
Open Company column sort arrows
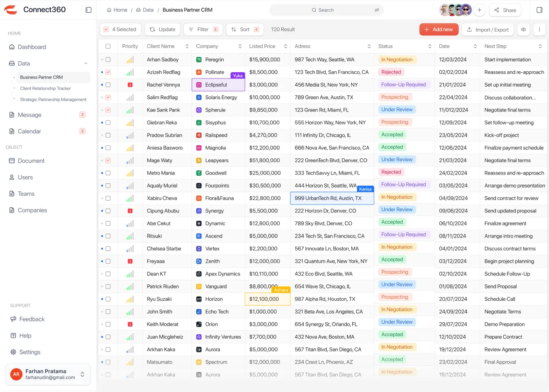coord(240,46)
